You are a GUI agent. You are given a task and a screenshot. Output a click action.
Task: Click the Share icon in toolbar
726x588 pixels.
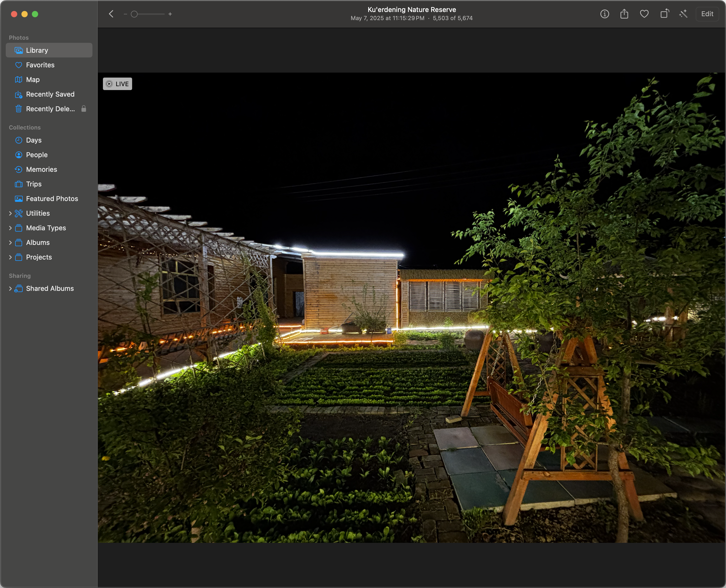coord(624,14)
